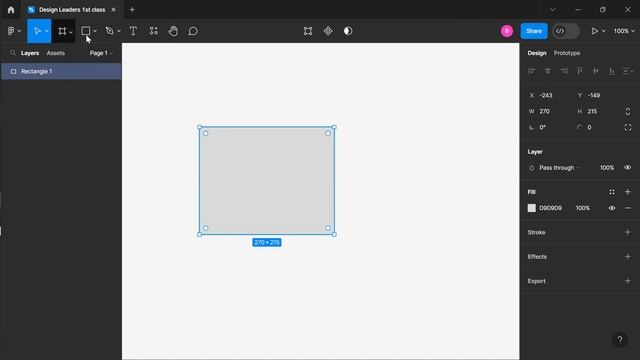This screenshot has width=640, height=360.
Task: Remove the D9D9D9 fill with minus
Action: [628, 208]
